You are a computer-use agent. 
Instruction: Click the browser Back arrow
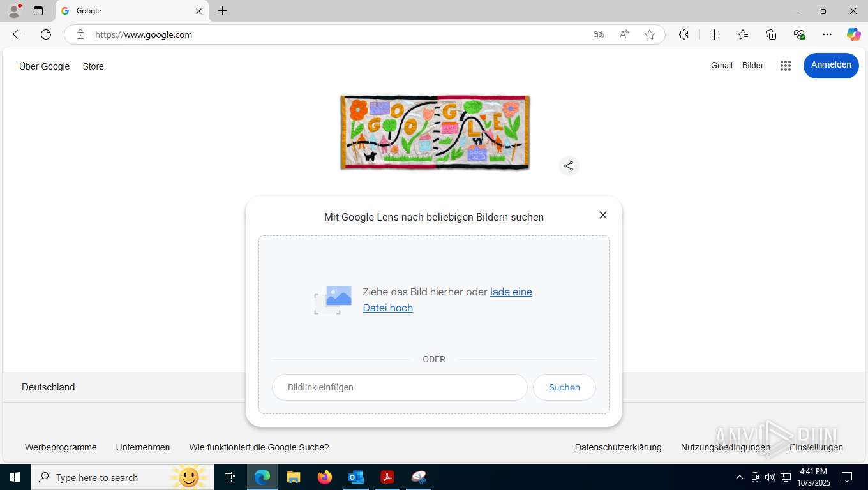coord(18,34)
